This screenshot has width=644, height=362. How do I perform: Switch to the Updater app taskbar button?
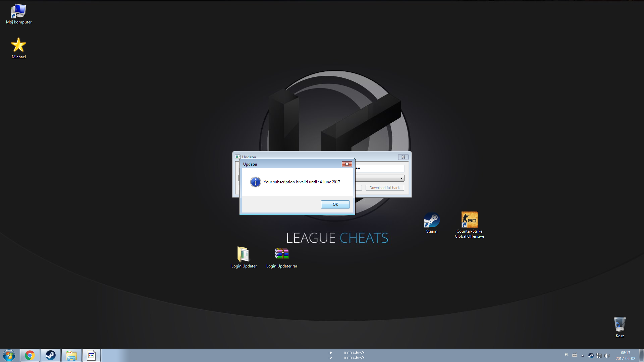[x=92, y=355]
